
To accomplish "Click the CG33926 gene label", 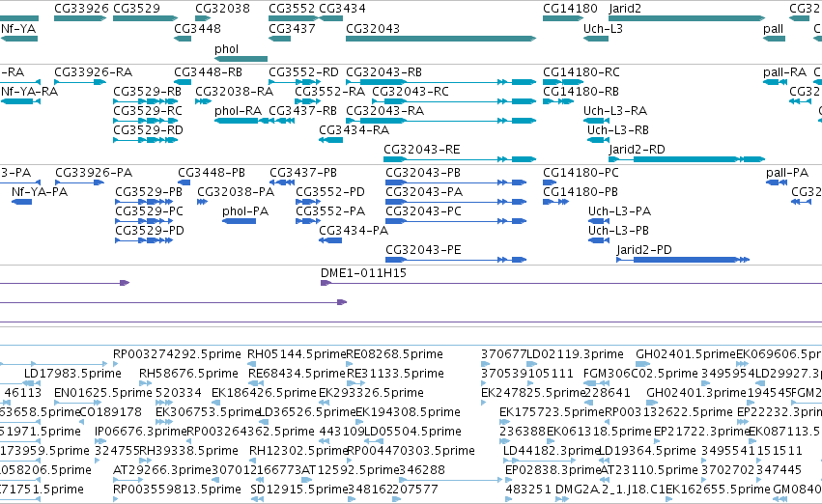I will point(81,9).
